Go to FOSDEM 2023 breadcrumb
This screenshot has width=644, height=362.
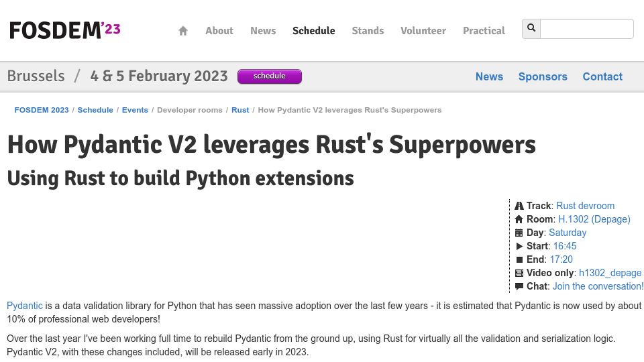42,110
